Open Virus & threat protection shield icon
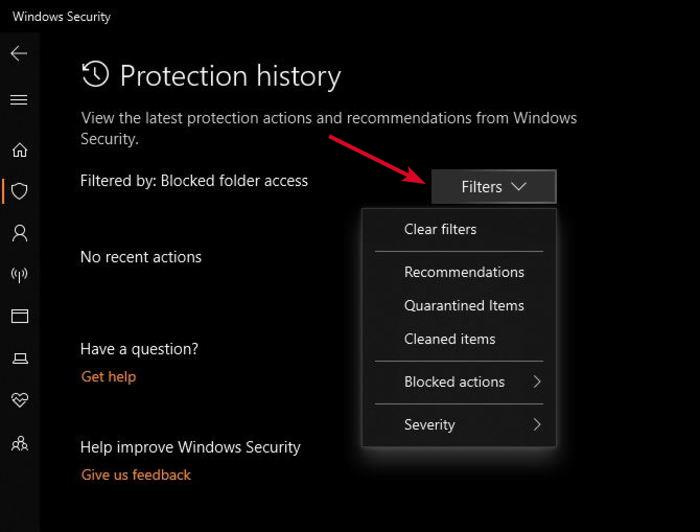The image size is (700, 532). (19, 191)
